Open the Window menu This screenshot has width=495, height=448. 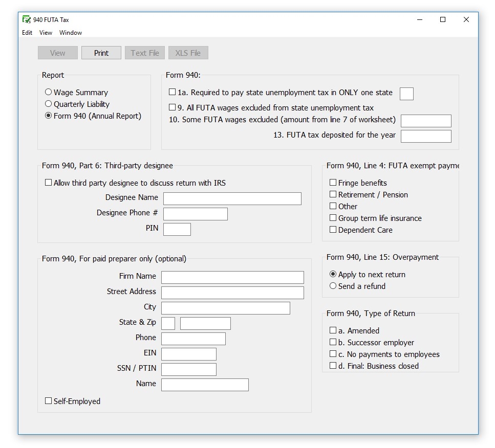click(71, 32)
